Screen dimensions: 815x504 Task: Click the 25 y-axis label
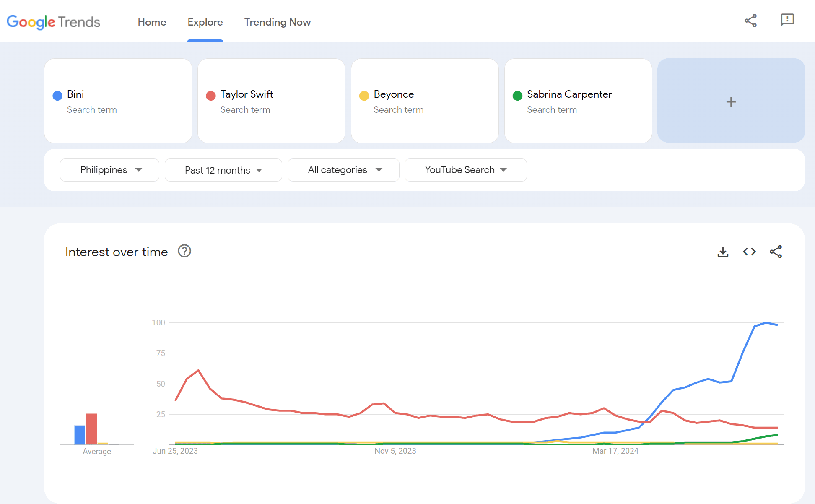pos(161,414)
